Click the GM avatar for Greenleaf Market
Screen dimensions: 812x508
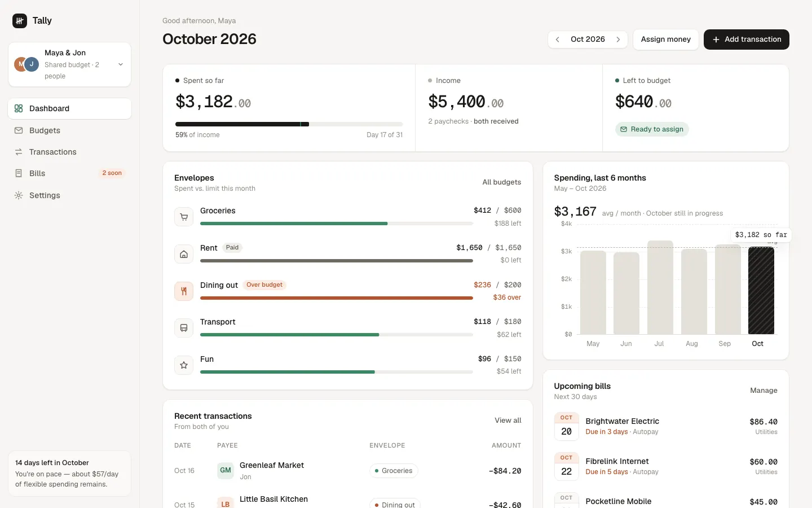[226, 470]
